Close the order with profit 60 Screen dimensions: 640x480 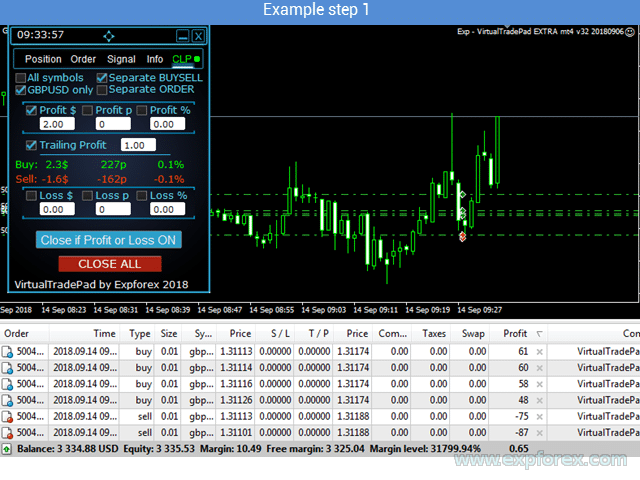pos(539,368)
